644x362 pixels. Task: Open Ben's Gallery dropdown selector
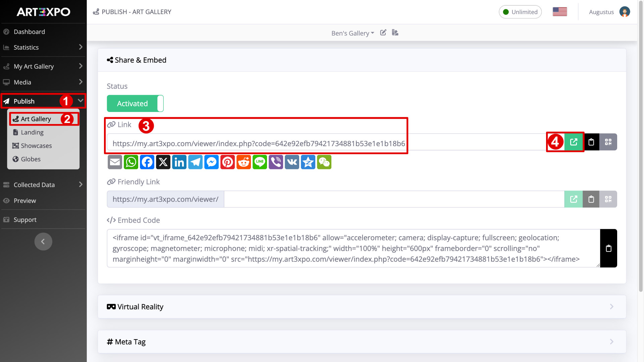tap(353, 33)
